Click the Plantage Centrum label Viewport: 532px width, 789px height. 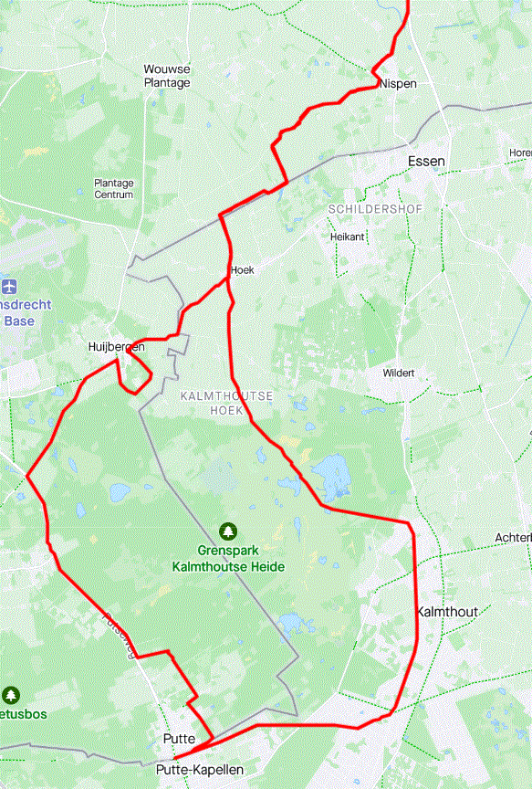click(114, 189)
